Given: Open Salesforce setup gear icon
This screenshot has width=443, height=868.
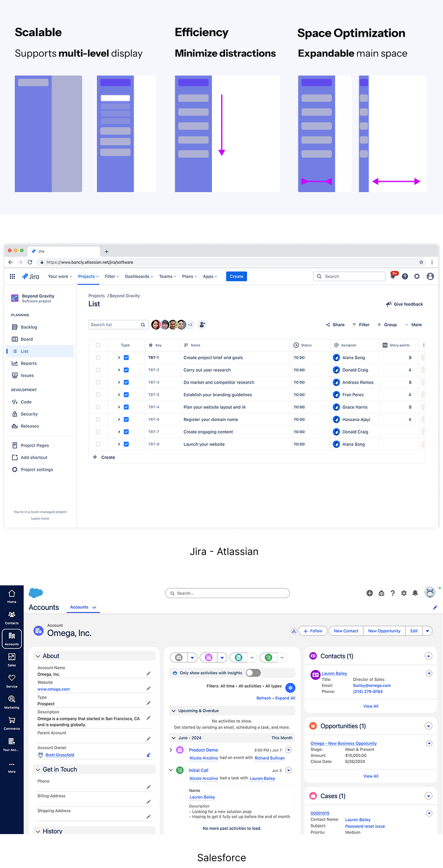Looking at the screenshot, I should tap(404, 593).
